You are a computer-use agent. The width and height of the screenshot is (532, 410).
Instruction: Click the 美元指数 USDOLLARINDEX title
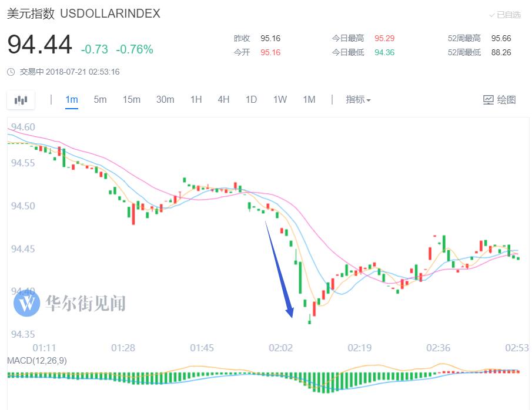coord(83,14)
